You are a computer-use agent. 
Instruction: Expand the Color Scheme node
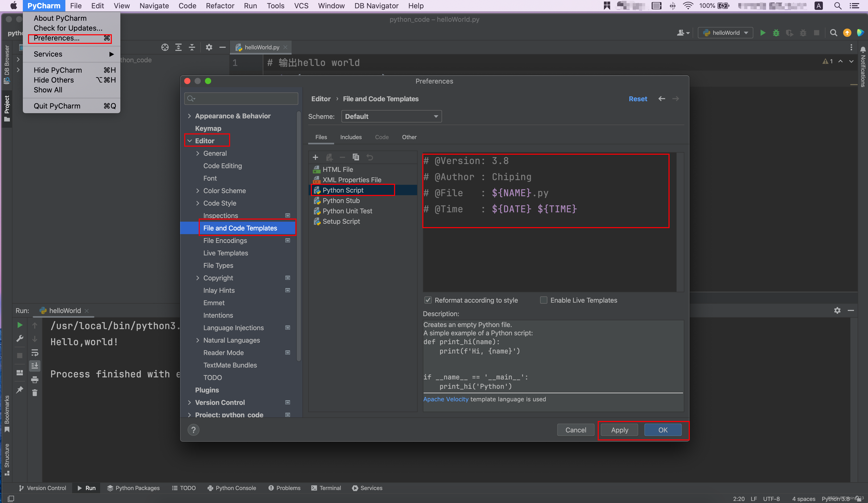click(198, 191)
